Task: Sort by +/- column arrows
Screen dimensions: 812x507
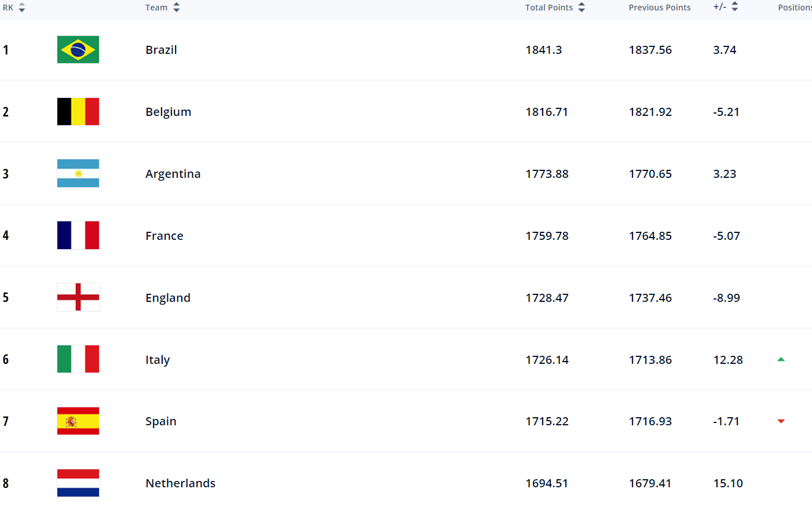Action: (x=735, y=7)
